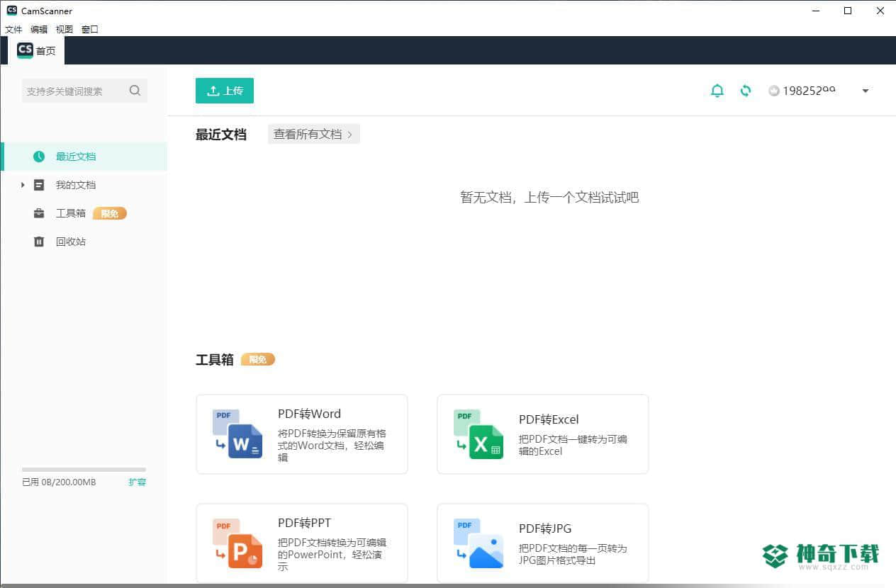The height and width of the screenshot is (588, 896).
Task: Click the user avatar icon beside 198252
Action: [x=774, y=91]
